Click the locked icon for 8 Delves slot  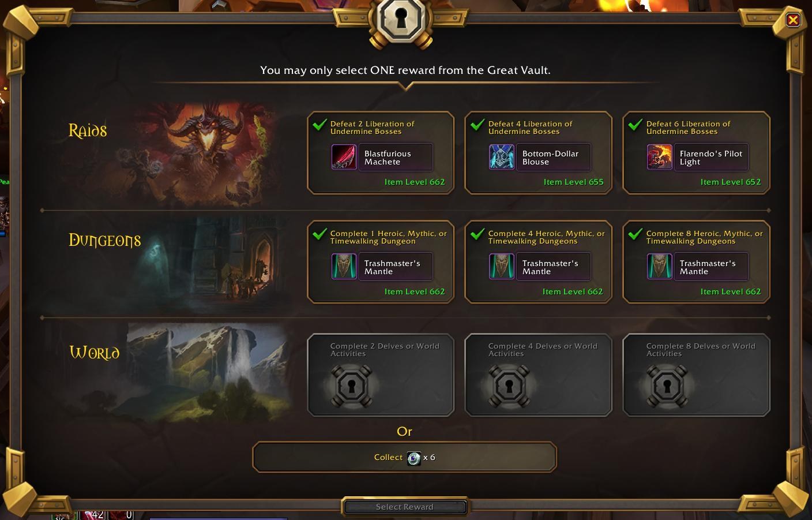pos(667,386)
